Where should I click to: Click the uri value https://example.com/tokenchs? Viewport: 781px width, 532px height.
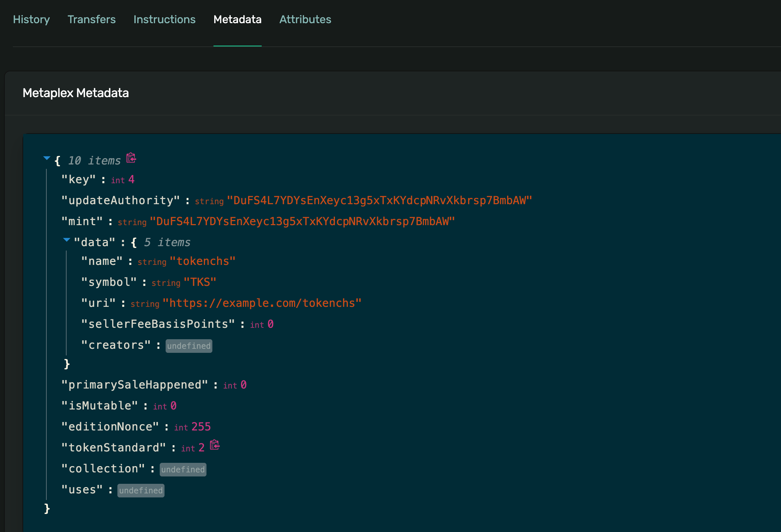(x=262, y=303)
